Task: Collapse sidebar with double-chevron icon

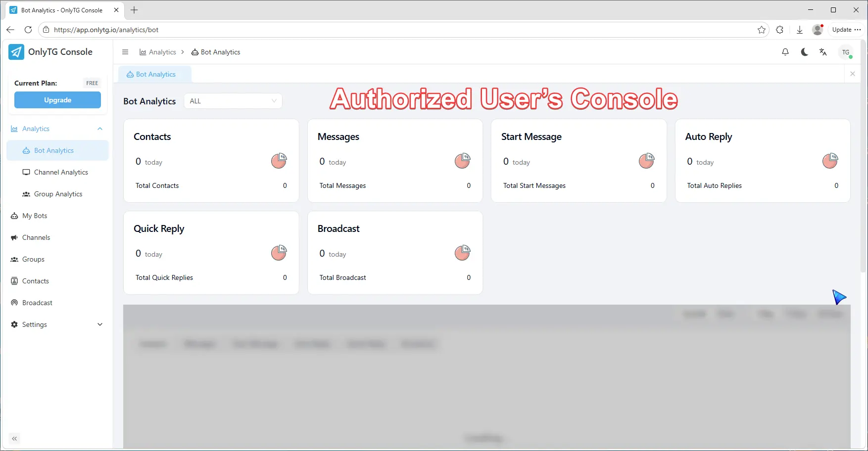Action: [x=14, y=438]
